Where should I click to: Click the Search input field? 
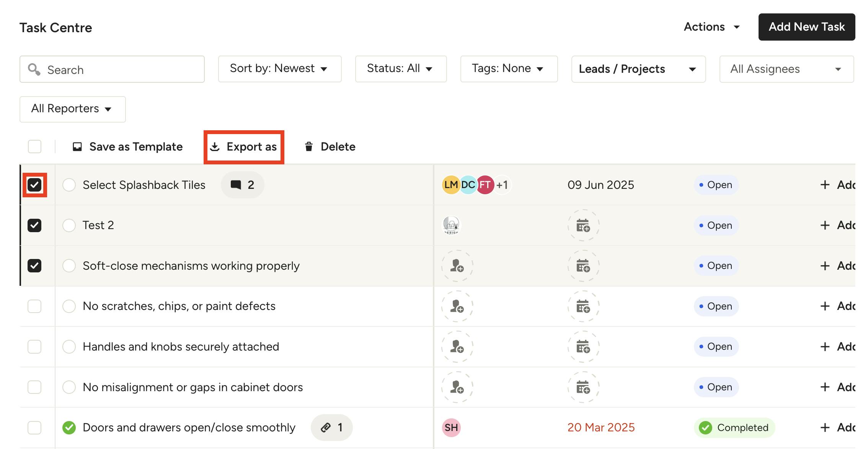point(112,69)
